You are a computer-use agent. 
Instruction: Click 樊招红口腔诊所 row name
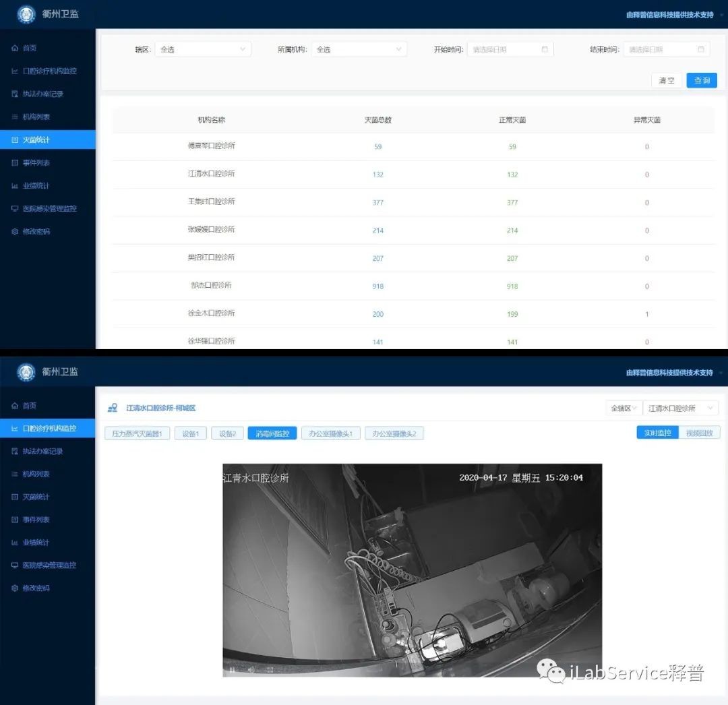211,257
